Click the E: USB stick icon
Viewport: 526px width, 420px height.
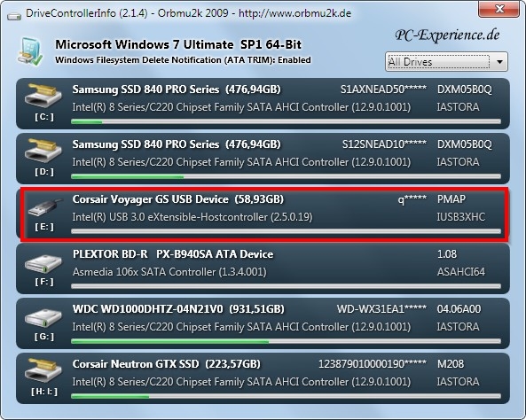(x=45, y=207)
